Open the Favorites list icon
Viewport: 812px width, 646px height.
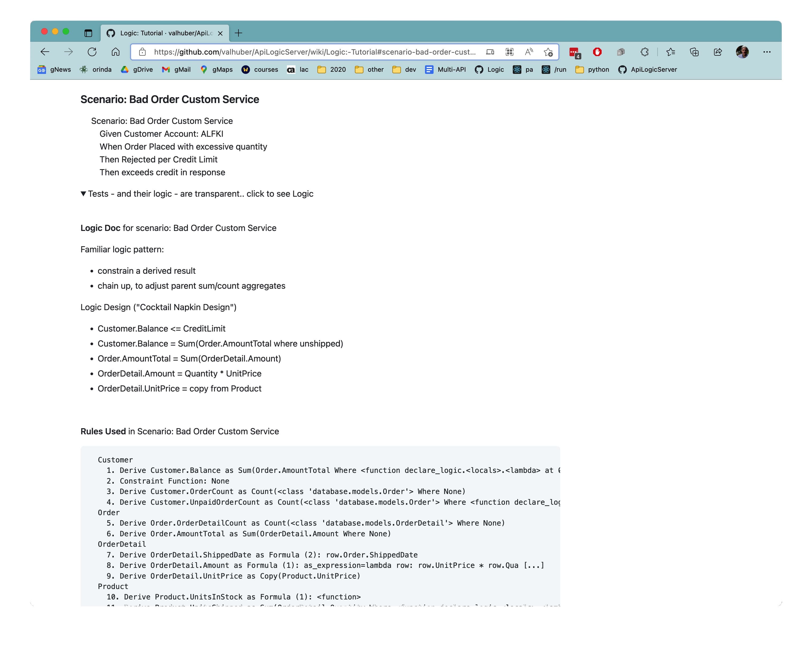[670, 52]
